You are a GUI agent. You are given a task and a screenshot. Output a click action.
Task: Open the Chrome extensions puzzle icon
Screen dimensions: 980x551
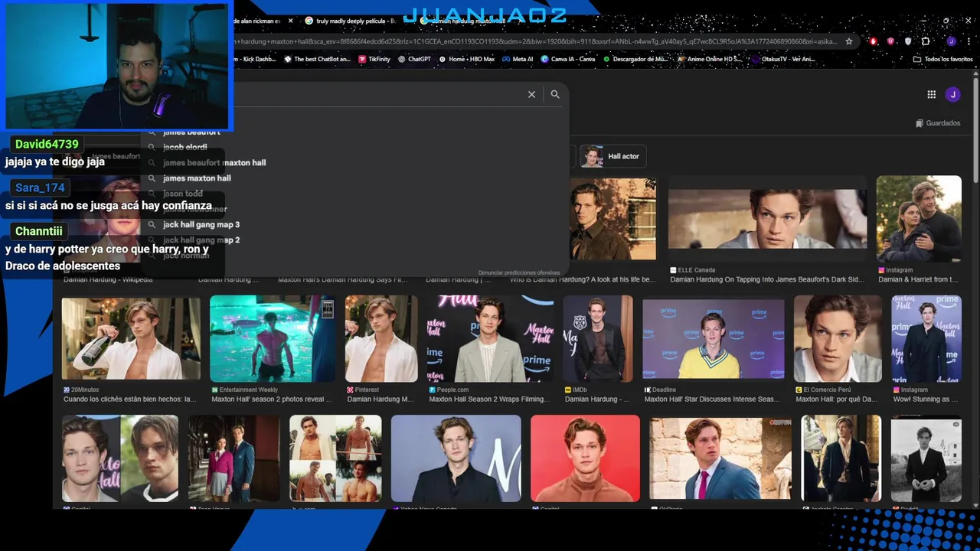(x=926, y=41)
